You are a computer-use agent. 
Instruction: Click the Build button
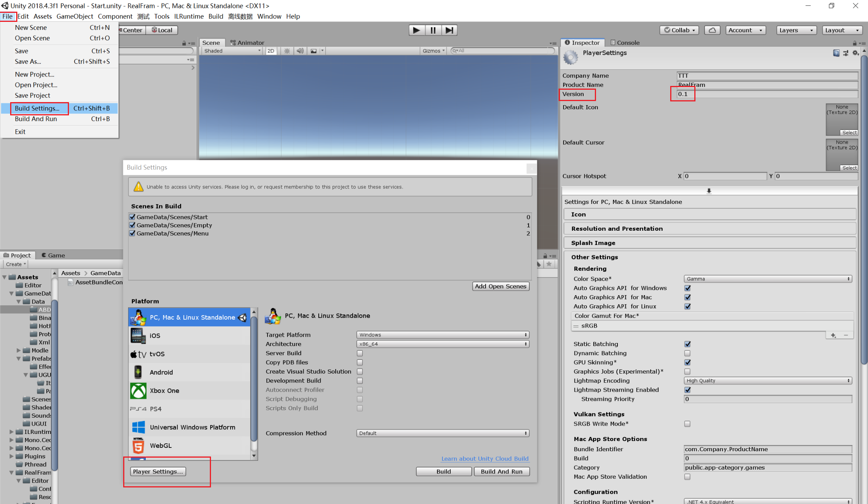(443, 472)
